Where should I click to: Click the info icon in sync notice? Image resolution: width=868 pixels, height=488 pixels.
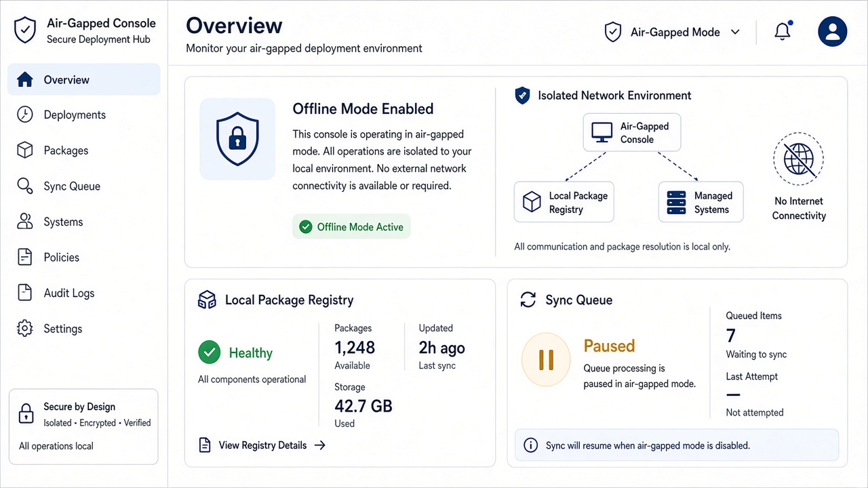(531, 446)
